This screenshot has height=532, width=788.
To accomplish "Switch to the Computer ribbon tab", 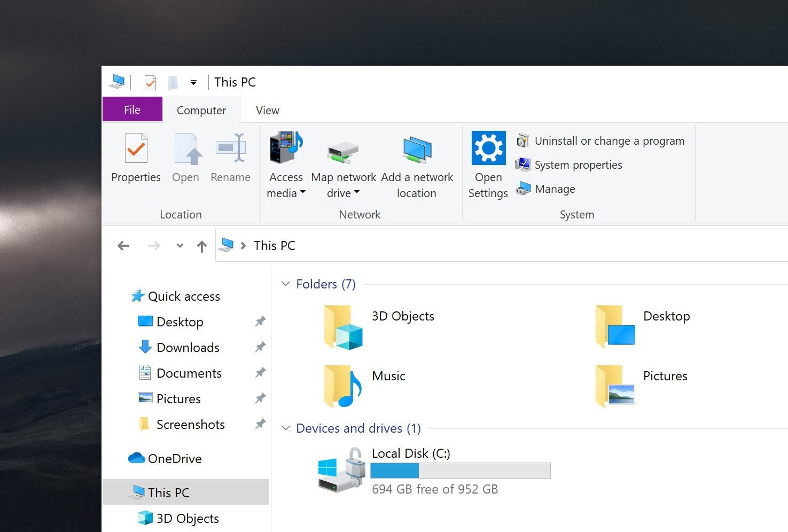I will (x=201, y=110).
